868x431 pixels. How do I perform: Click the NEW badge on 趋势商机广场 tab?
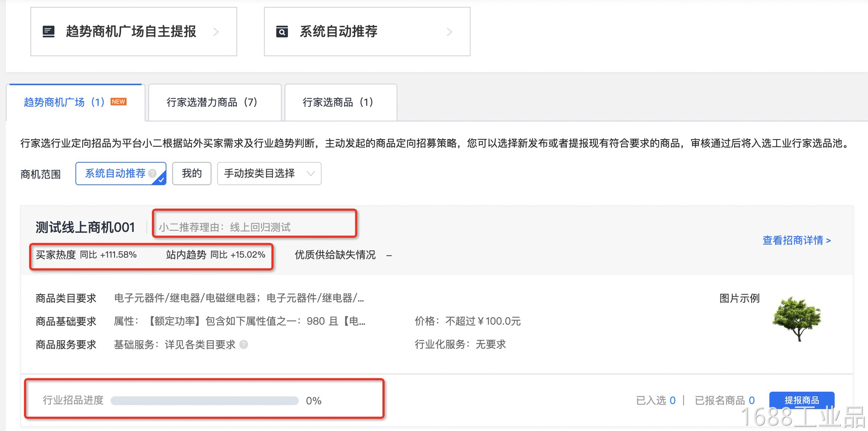118,102
